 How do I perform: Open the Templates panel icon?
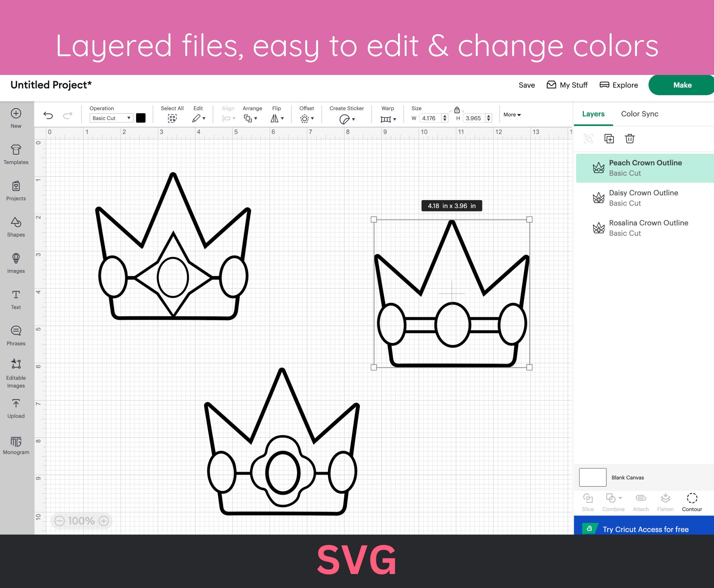click(x=16, y=150)
